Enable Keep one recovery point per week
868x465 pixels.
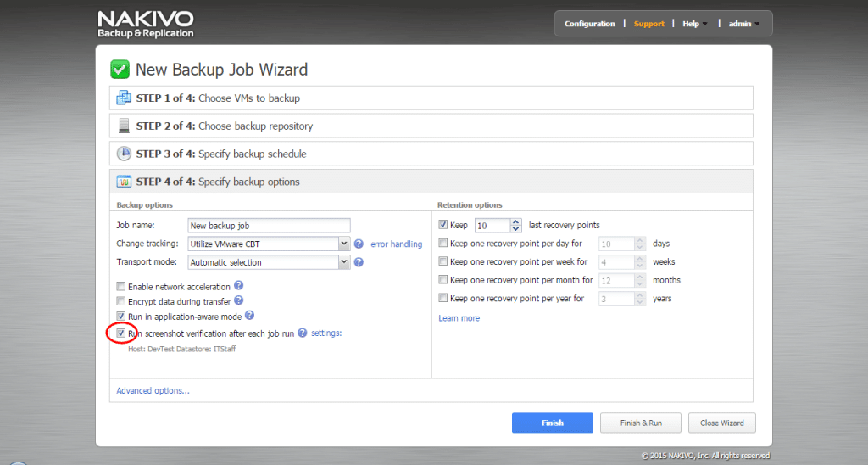click(442, 261)
